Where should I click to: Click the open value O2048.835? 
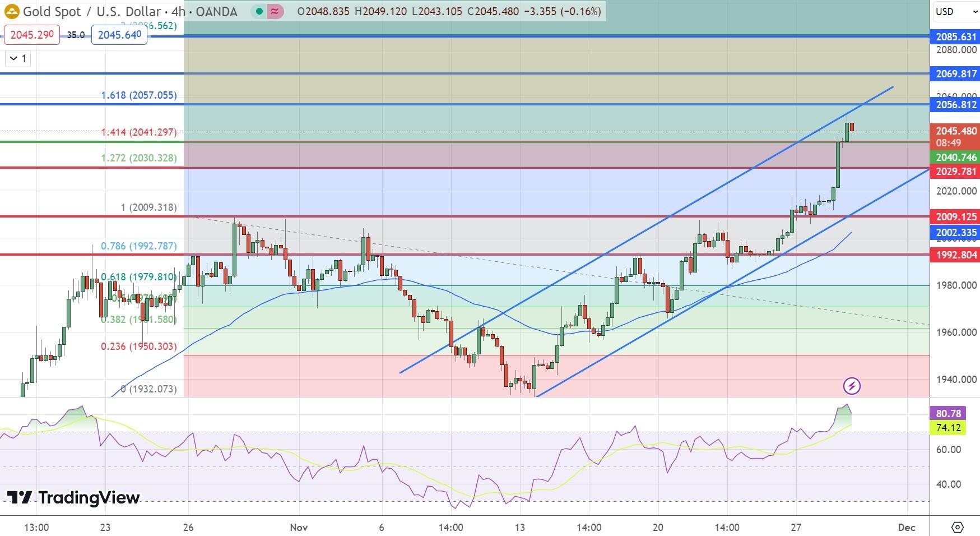pyautogui.click(x=324, y=11)
